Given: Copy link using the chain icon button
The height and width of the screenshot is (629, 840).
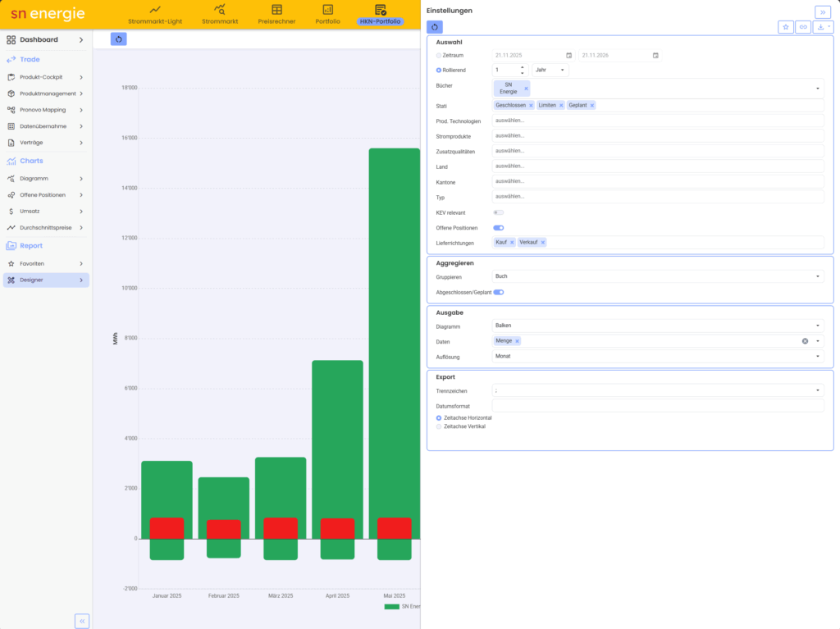Looking at the screenshot, I should pos(802,27).
